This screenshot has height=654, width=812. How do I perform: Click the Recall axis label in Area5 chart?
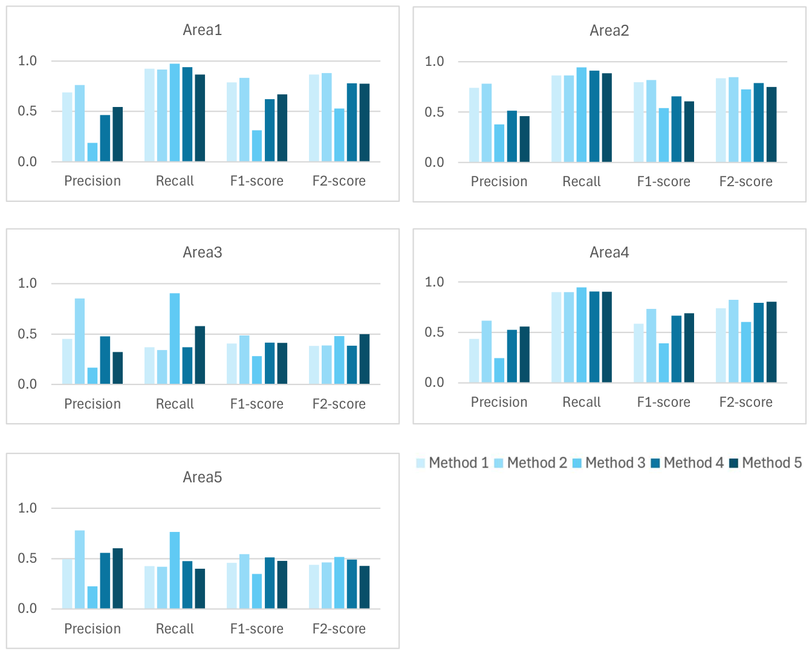click(175, 629)
